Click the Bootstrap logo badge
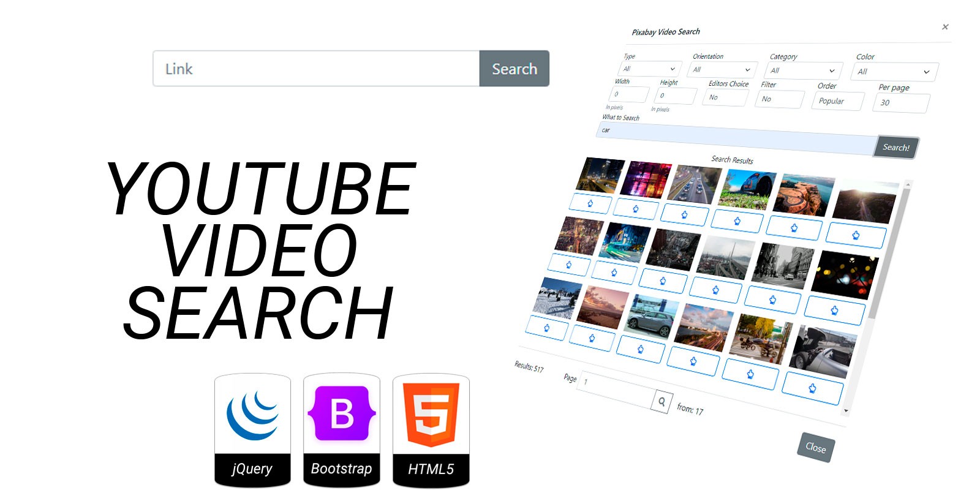Screen dimensions: 980x490 pyautogui.click(x=342, y=430)
